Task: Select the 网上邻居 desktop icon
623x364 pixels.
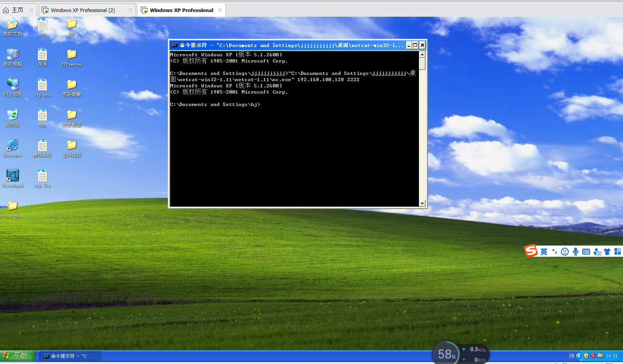Action: (12, 87)
